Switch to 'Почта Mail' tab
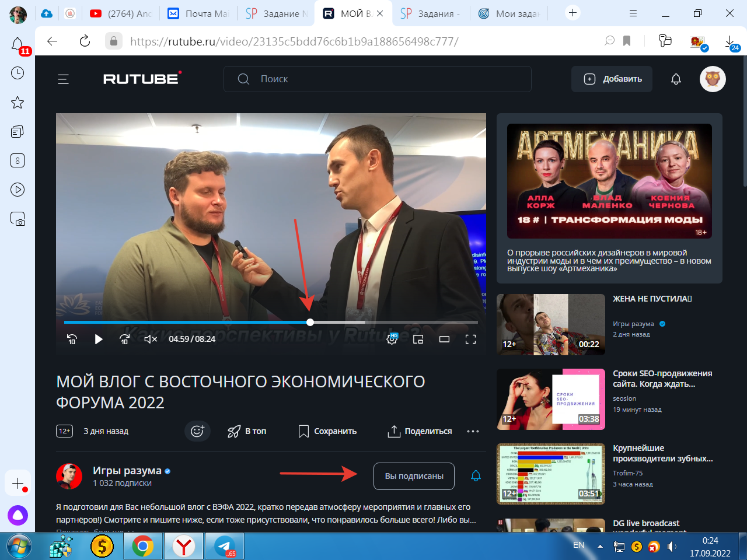The image size is (747, 560). pos(198,13)
